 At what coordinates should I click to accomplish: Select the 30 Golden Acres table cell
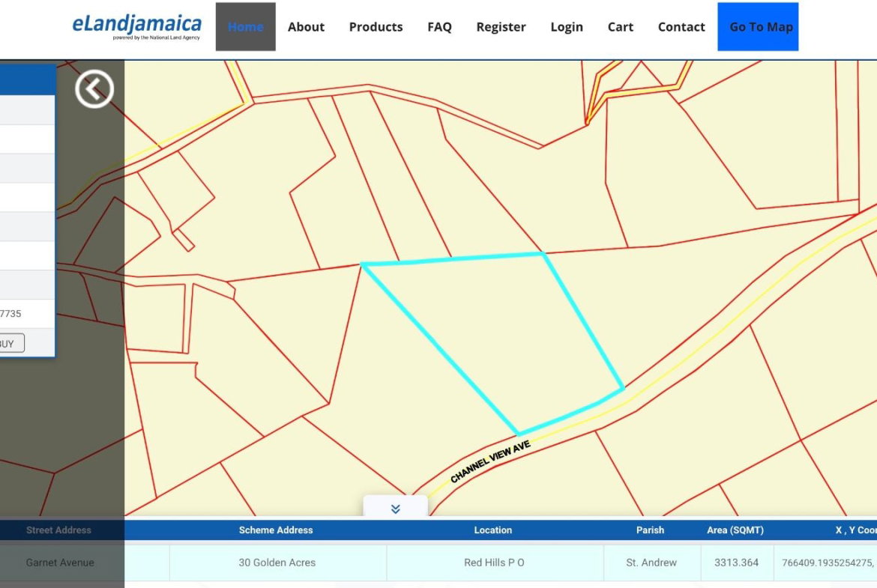277,563
